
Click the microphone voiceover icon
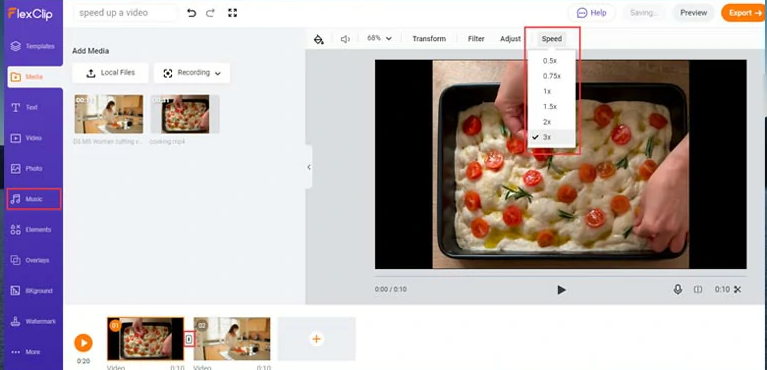click(677, 289)
